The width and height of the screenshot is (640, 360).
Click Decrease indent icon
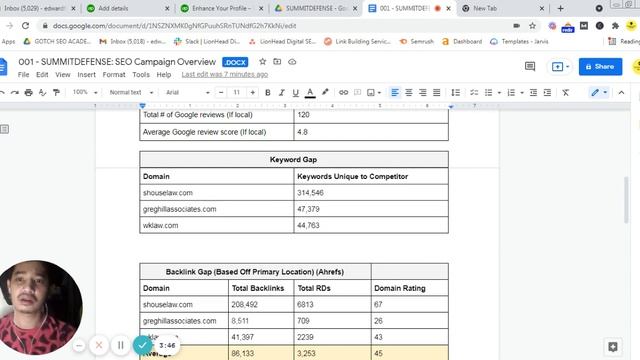coord(533,93)
